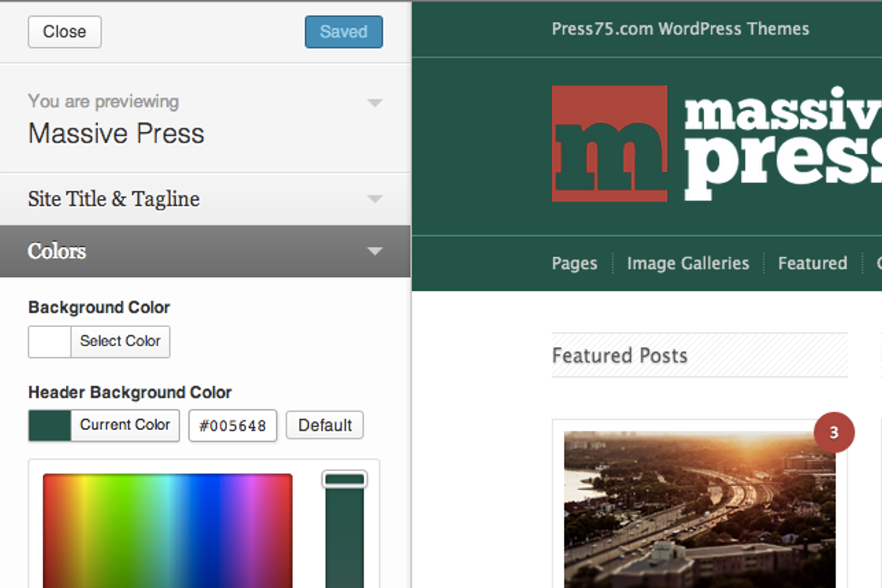Focus the #005648 hex color field
Image resolution: width=882 pixels, height=588 pixels.
click(x=233, y=426)
